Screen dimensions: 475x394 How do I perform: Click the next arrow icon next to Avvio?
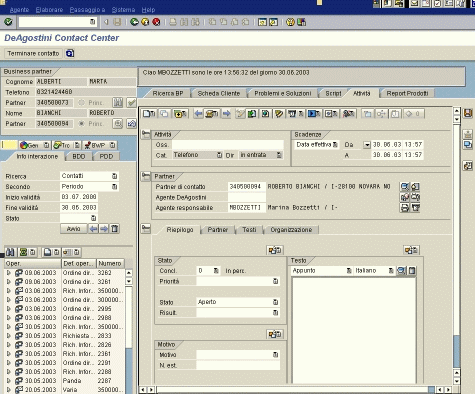pyautogui.click(x=104, y=229)
